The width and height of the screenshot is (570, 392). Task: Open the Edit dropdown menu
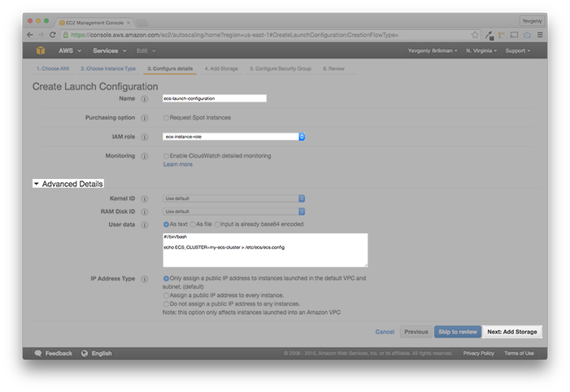[x=146, y=50]
